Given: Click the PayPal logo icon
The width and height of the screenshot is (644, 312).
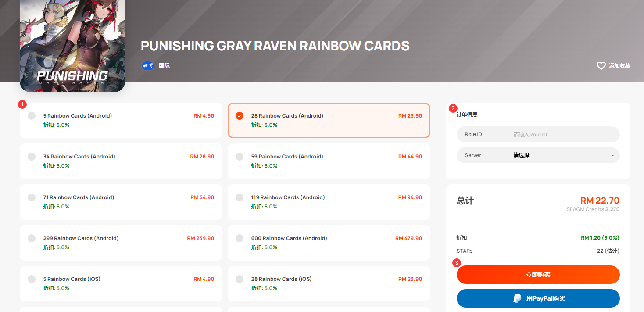Looking at the screenshot, I should (518, 298).
